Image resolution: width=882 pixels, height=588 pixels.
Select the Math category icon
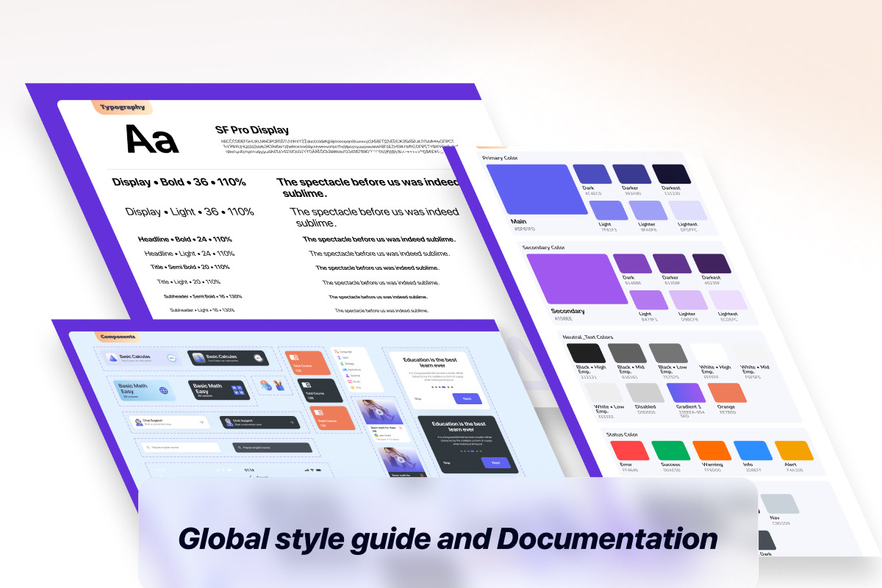click(x=340, y=358)
